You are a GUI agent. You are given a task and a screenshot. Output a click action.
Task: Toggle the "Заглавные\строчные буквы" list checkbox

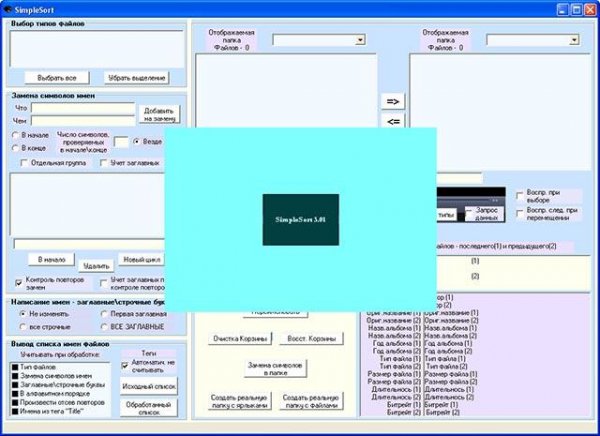tap(15, 385)
